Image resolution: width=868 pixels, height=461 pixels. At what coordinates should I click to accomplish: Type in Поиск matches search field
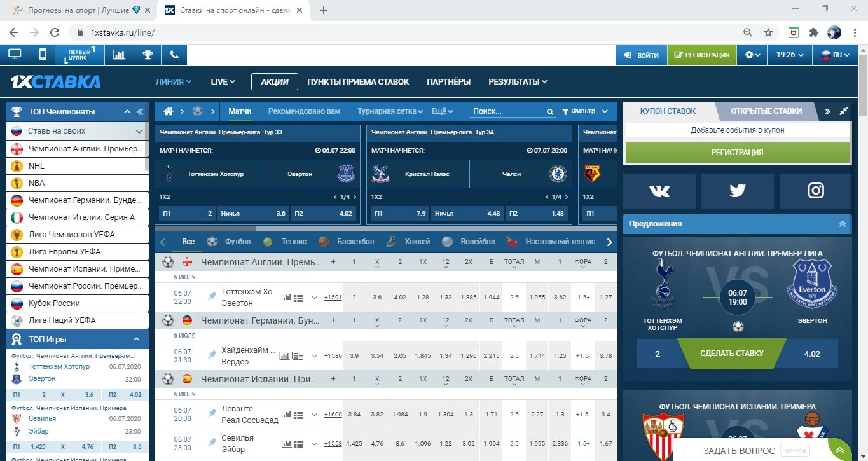point(507,111)
